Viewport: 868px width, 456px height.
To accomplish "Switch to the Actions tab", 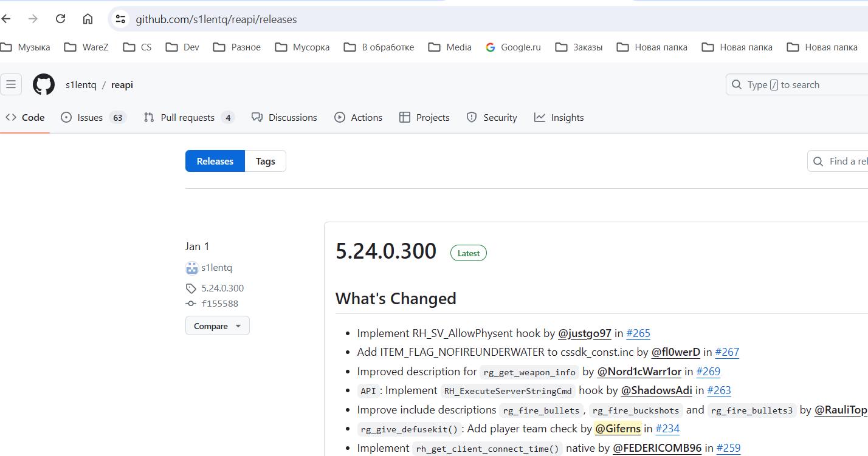I will tap(359, 117).
